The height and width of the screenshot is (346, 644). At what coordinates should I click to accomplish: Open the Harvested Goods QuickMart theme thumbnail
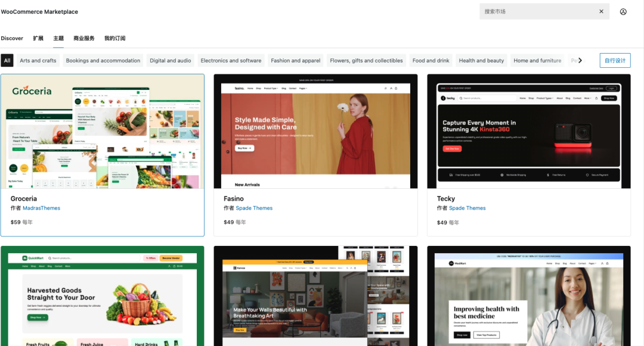(x=103, y=296)
